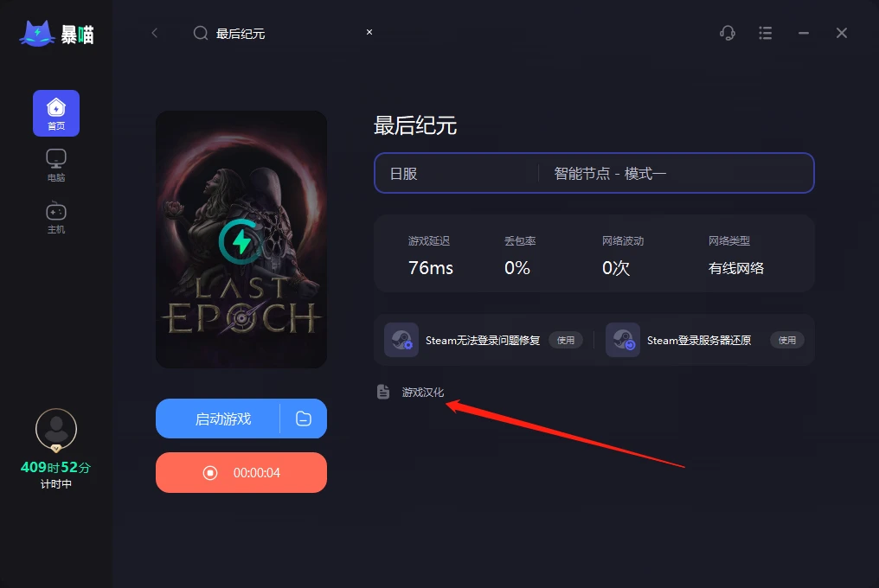Open the 首页 home tab in the sidebar
Viewport: 879px width, 588px height.
(56, 113)
